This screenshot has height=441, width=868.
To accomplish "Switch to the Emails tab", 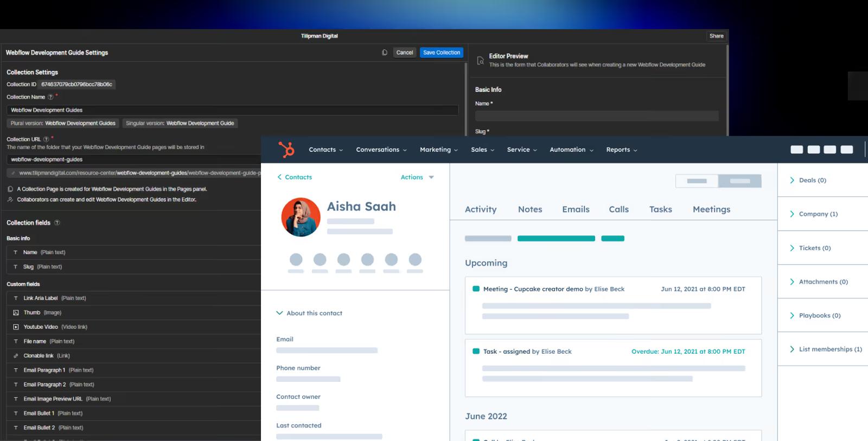I will [576, 209].
